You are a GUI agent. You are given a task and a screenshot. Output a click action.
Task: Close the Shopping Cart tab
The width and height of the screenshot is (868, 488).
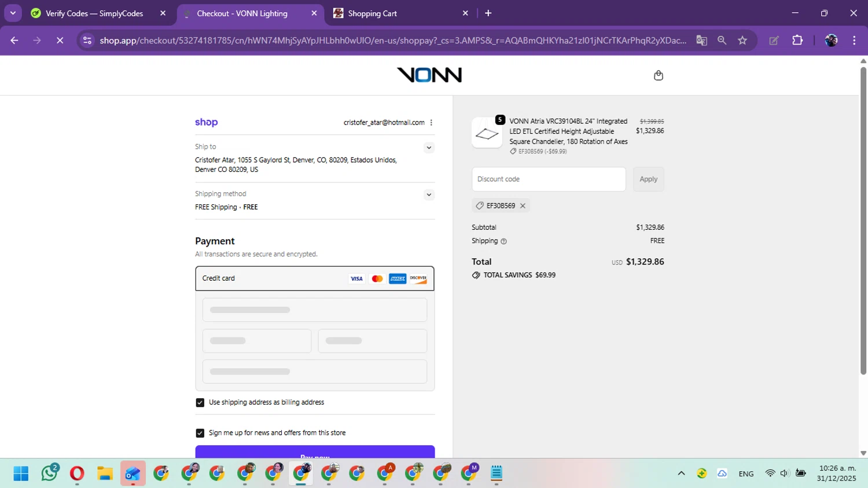(x=465, y=13)
